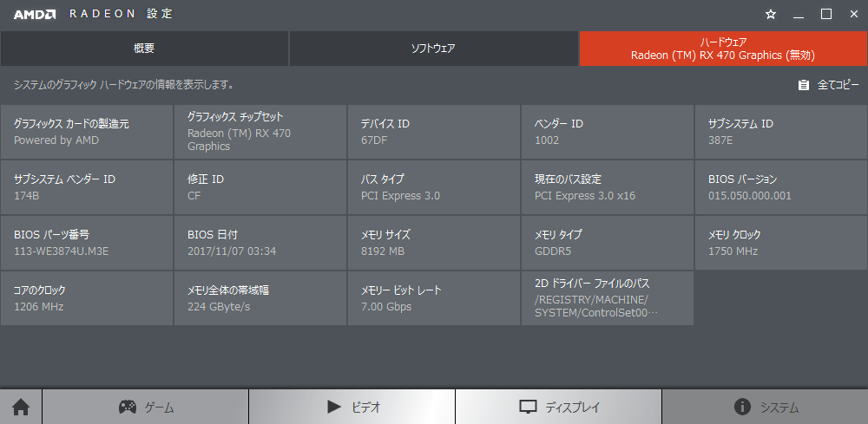Viewport: 868px width, 424px height.
Task: Switch to the 概要 tab
Action: tap(144, 49)
